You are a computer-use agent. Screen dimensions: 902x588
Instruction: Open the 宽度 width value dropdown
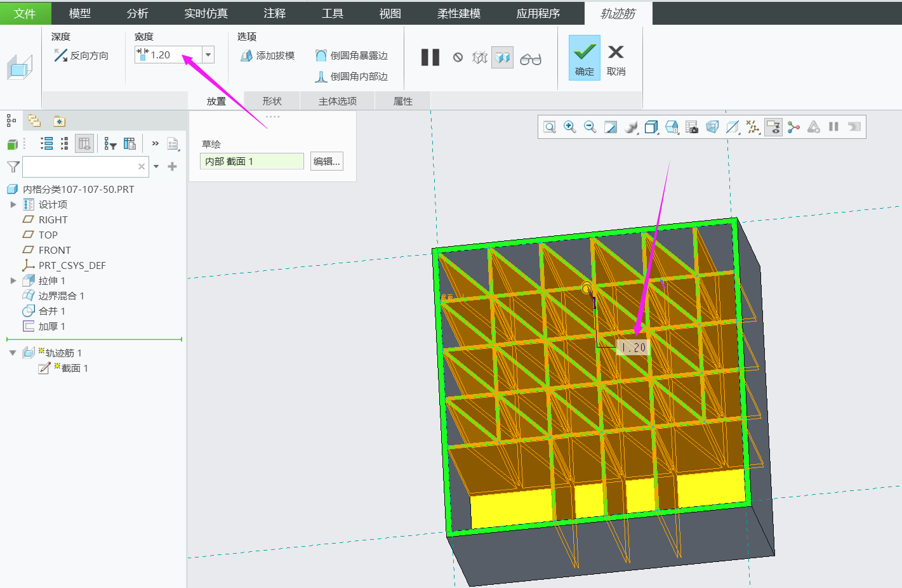point(208,55)
